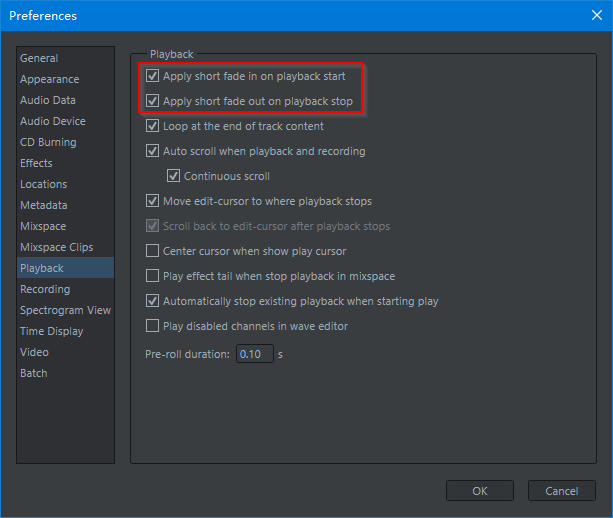Enable Play disabled channels in wave editor
The height and width of the screenshot is (518, 613).
coord(152,326)
